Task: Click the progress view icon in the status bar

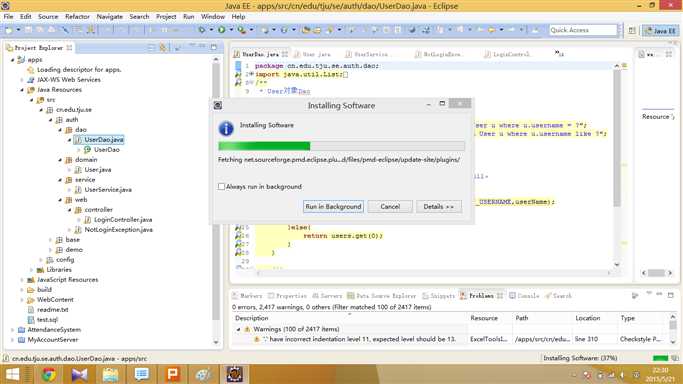Action: tap(675, 358)
